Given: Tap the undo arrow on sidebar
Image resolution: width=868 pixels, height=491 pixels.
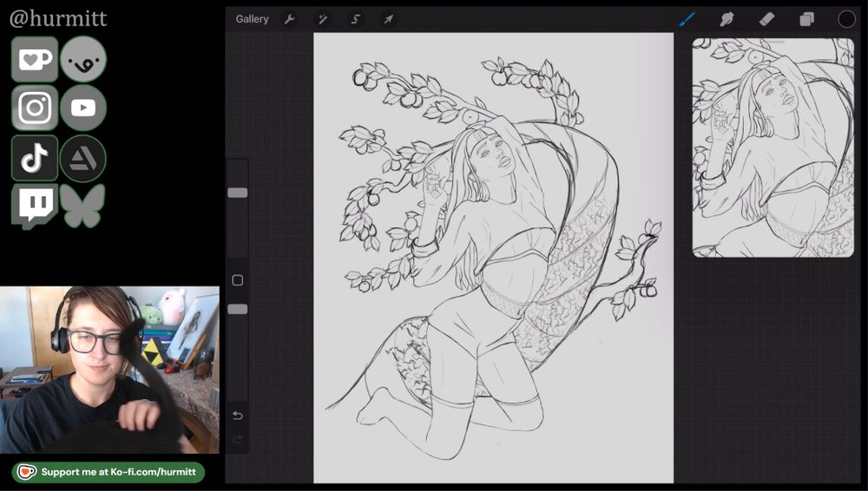Looking at the screenshot, I should 238,416.
